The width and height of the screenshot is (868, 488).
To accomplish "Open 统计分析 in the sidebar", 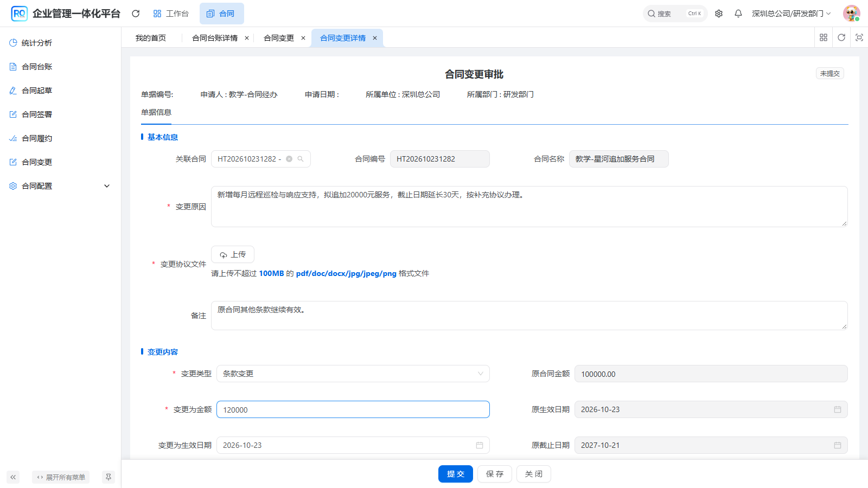I will (x=61, y=43).
